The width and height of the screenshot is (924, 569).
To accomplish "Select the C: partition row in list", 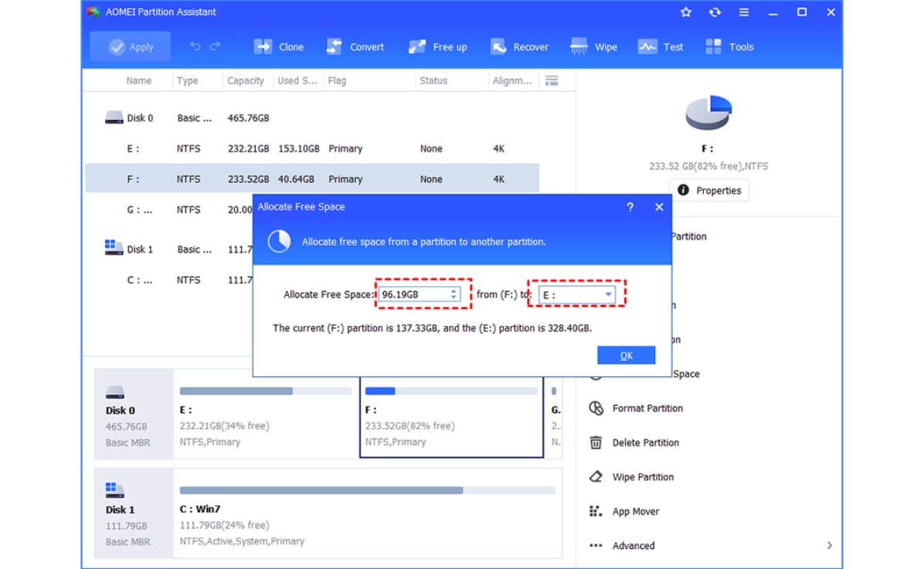I will pos(170,280).
